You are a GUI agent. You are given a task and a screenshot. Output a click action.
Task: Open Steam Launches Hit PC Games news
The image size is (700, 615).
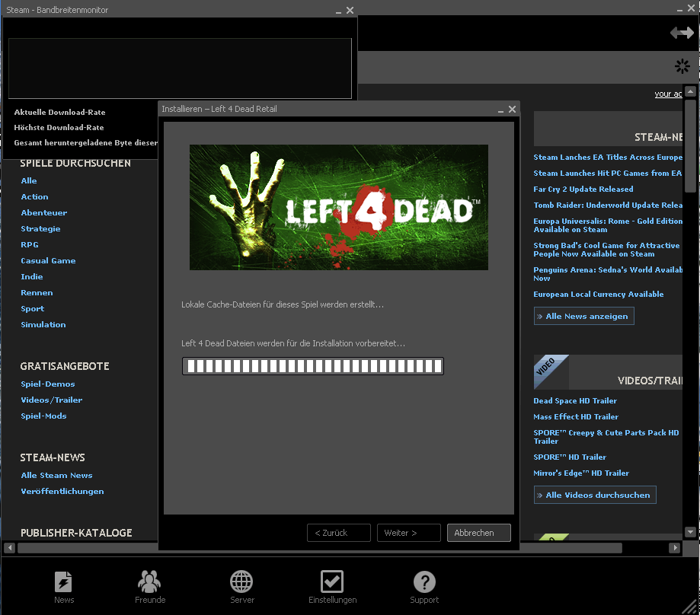click(608, 173)
